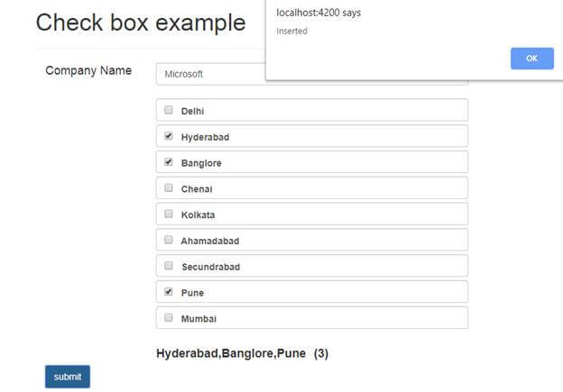Check the Mumbai checkbox
Screen dimensions: 563x392
(169, 317)
